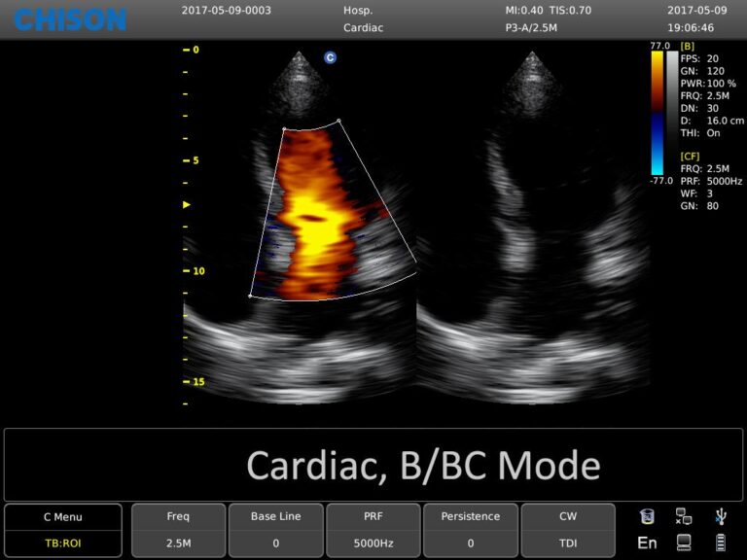Screen dimensions: 747x560
Task: Click the CHISON logo
Action: [x=70, y=18]
